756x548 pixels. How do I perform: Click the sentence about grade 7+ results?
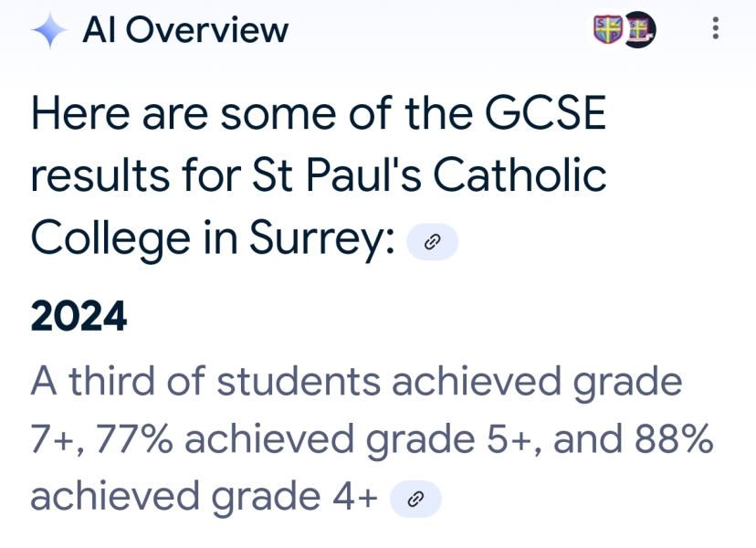pos(356,380)
